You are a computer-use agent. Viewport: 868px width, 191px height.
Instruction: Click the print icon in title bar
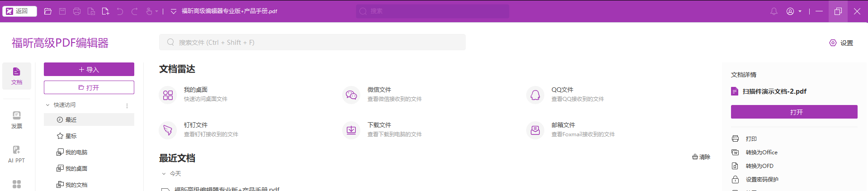[x=77, y=11]
